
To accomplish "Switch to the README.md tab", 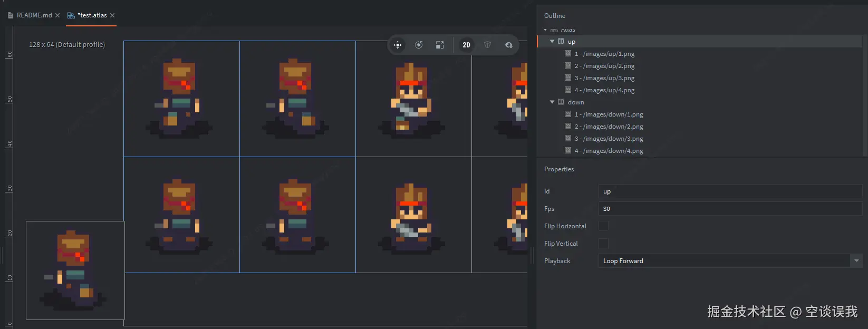I will [34, 15].
